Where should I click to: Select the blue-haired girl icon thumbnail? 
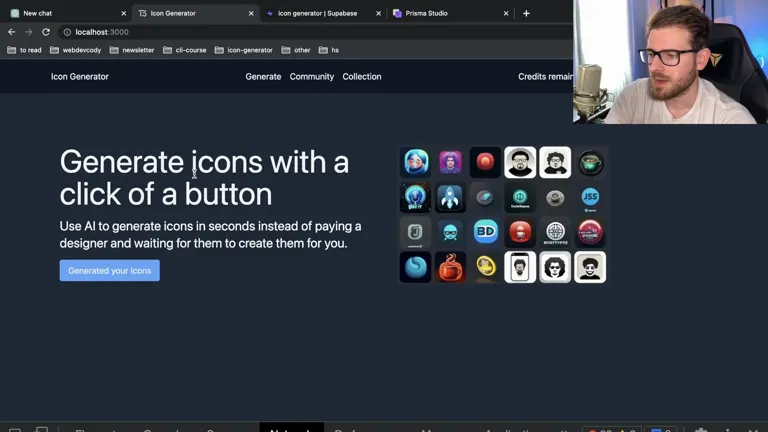click(x=415, y=162)
